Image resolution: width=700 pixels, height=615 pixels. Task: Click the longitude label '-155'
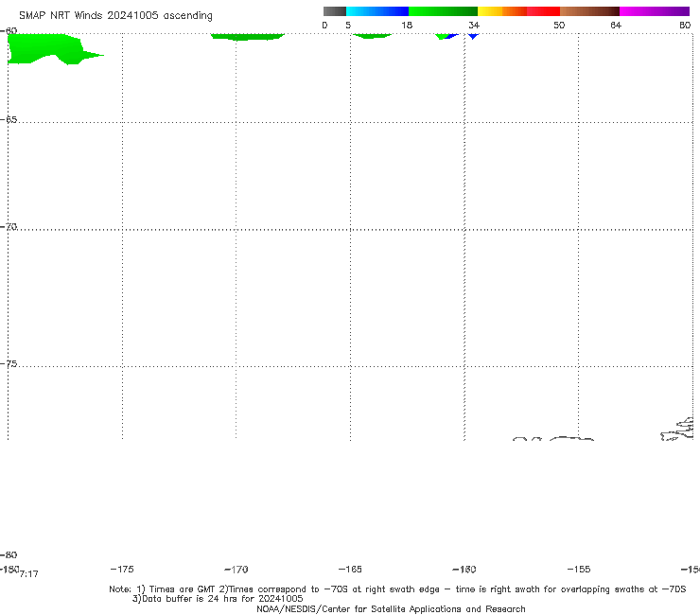[579, 569]
